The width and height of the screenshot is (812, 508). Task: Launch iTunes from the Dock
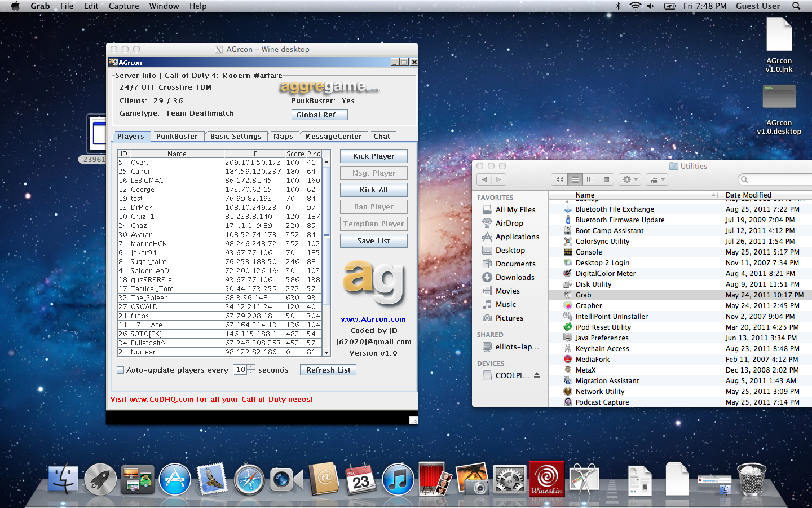(x=398, y=480)
